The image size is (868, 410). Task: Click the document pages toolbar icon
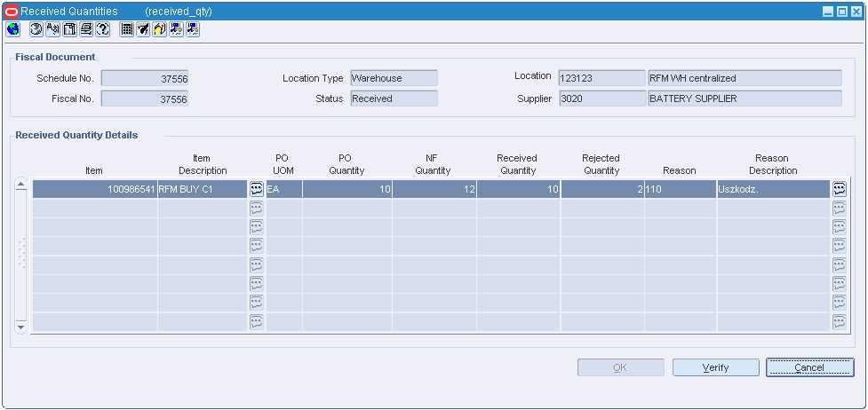[x=70, y=29]
